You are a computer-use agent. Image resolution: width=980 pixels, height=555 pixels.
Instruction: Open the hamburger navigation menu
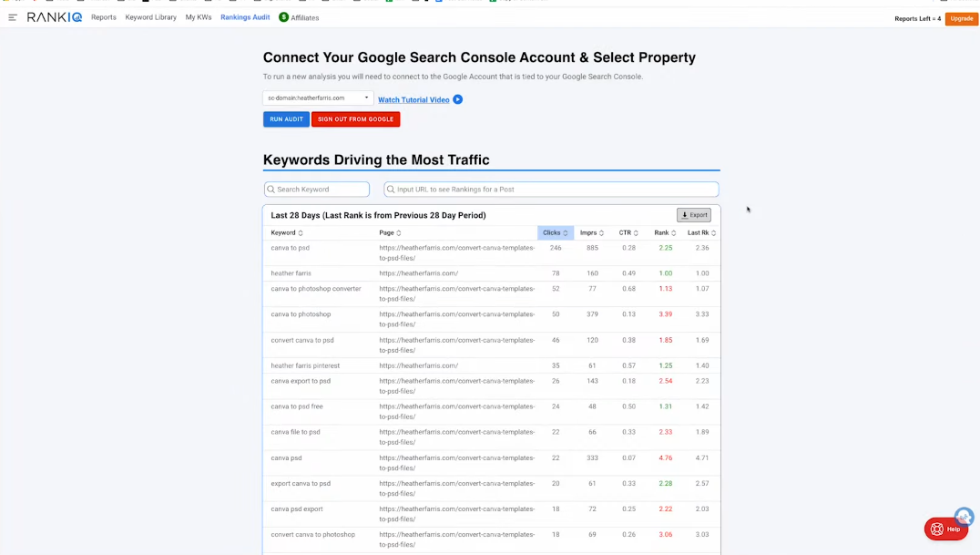pyautogui.click(x=13, y=17)
